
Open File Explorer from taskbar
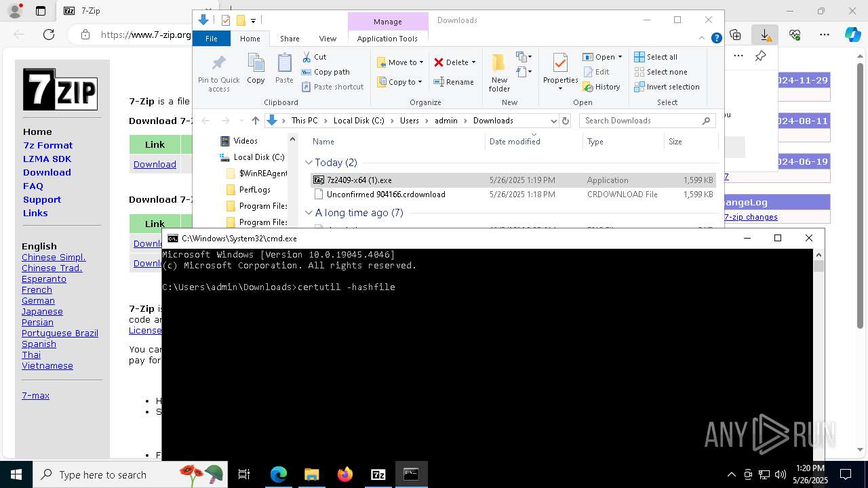click(312, 474)
